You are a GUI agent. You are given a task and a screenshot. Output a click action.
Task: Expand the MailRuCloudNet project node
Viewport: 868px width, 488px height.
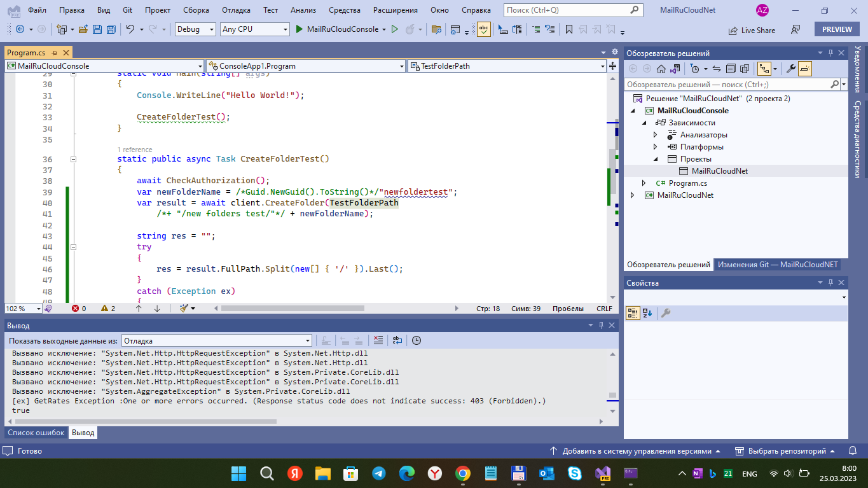click(631, 195)
